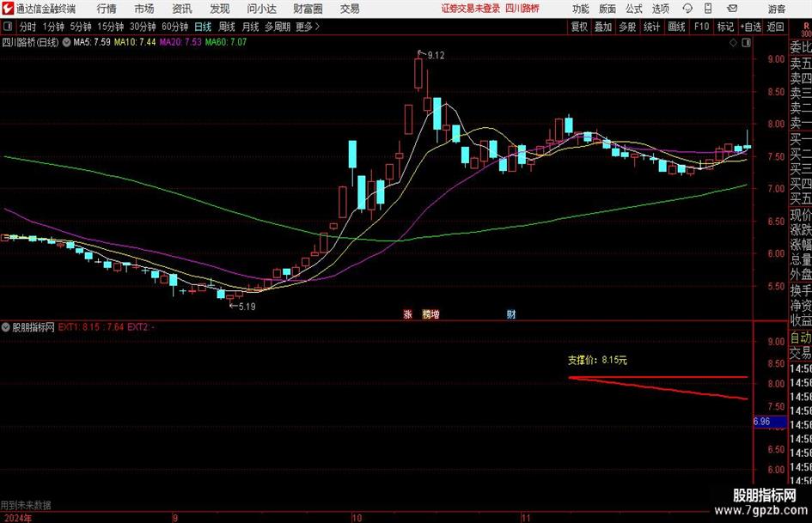Image resolution: width=812 pixels, height=523 pixels.
Task: Click the customer service headset icon
Action: click(687, 9)
